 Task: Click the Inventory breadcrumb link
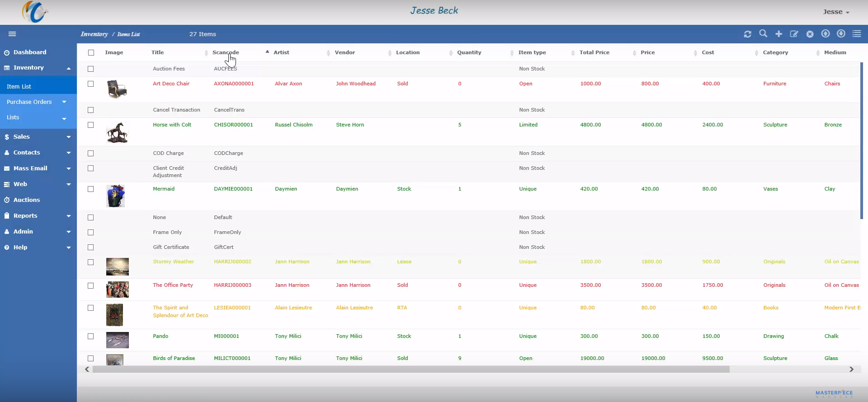(x=94, y=34)
